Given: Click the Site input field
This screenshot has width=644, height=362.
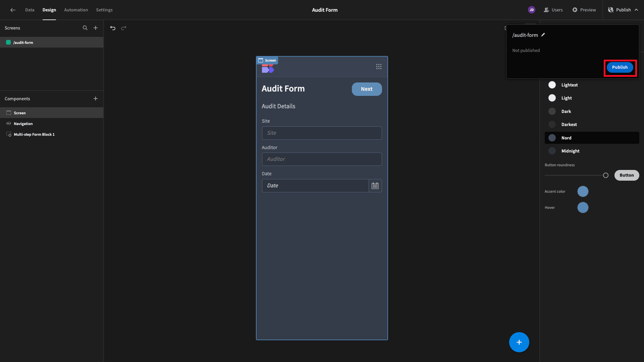Looking at the screenshot, I should pyautogui.click(x=322, y=133).
